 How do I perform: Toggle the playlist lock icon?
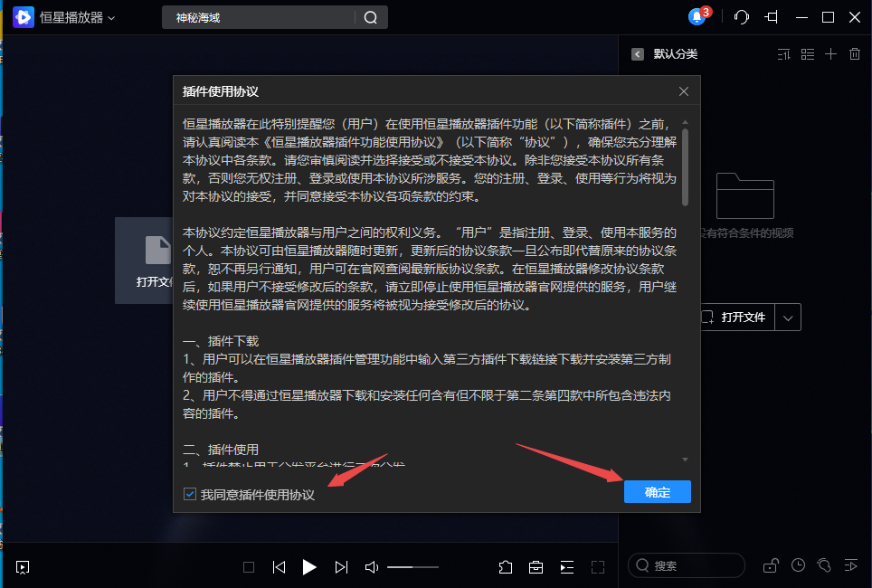(771, 565)
